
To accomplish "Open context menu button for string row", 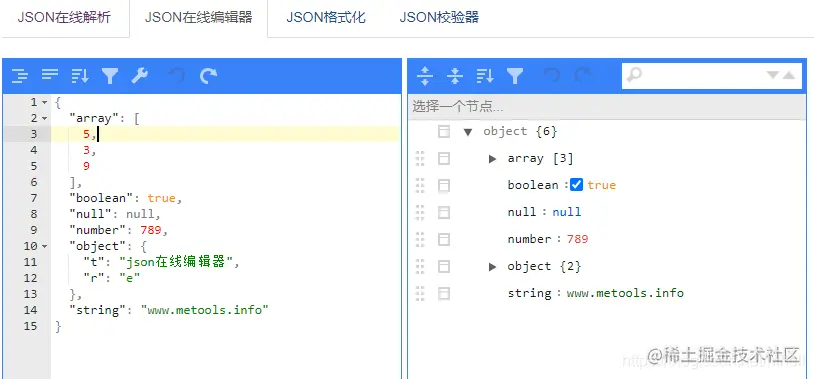I will [444, 293].
